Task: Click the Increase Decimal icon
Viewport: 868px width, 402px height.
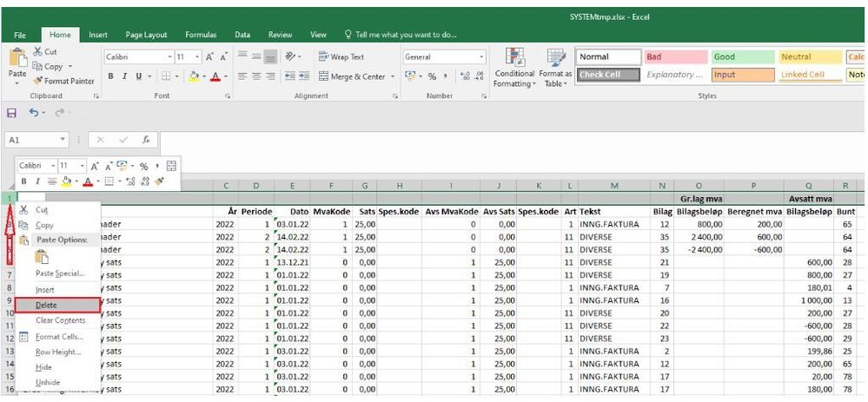Action: pos(465,76)
